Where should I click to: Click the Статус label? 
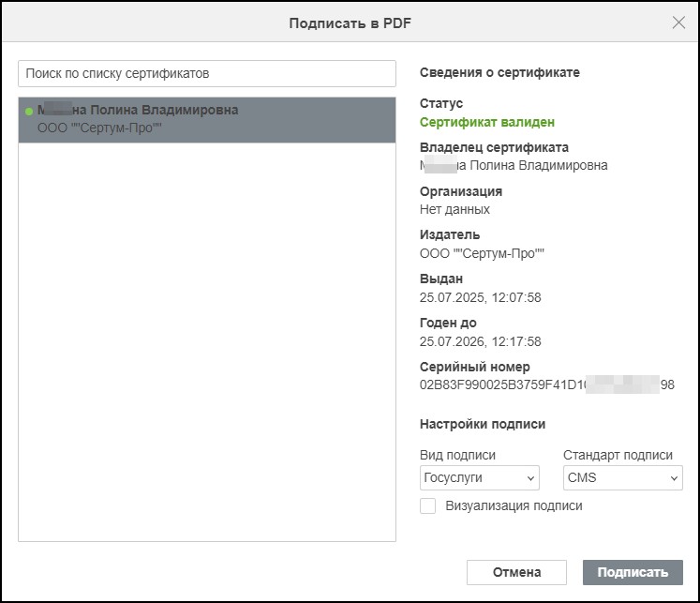441,103
